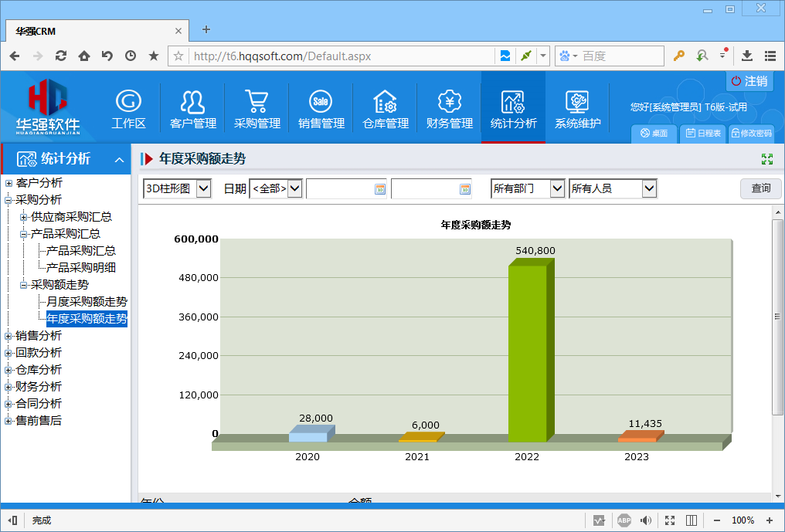
Task: Reload the page with refresh icon
Action: point(61,56)
